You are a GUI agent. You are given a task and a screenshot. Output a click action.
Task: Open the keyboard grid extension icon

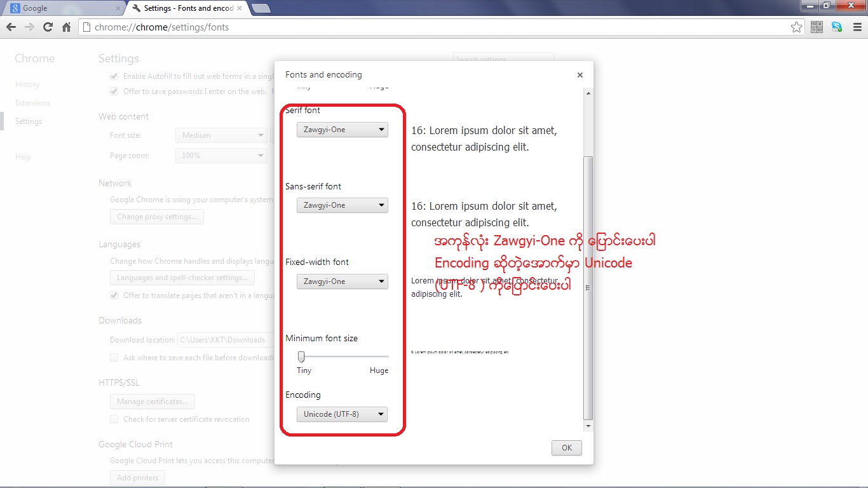click(817, 27)
